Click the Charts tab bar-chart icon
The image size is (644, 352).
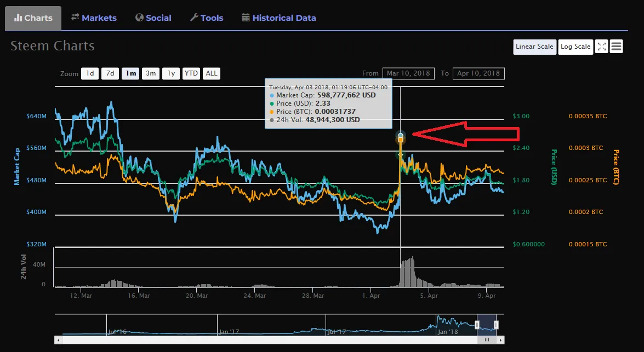tap(18, 18)
